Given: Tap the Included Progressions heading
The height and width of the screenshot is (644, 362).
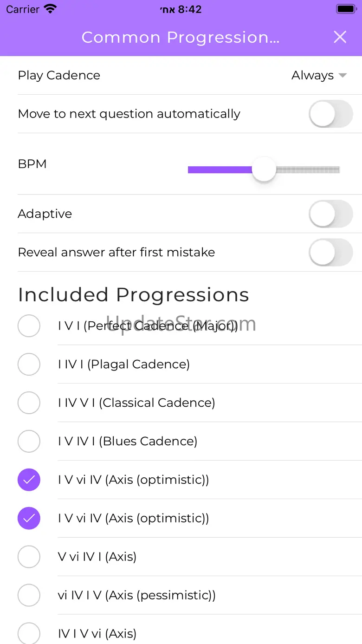Looking at the screenshot, I should pos(133,295).
